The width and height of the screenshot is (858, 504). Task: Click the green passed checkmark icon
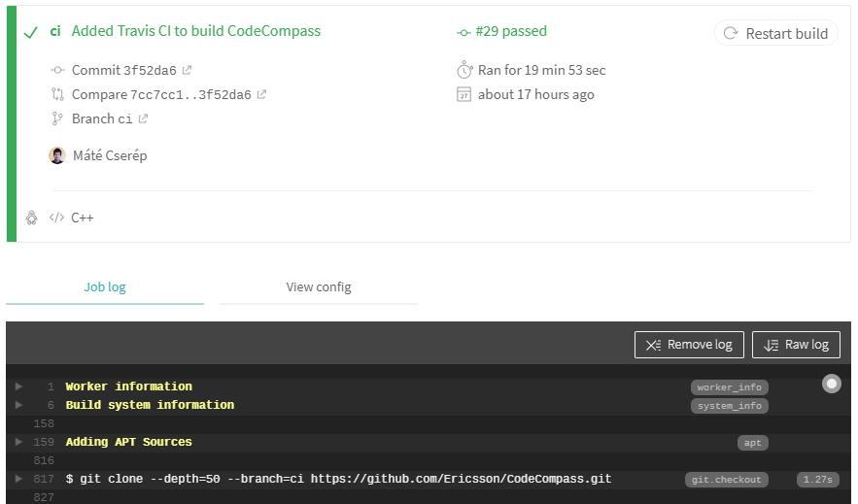31,33
